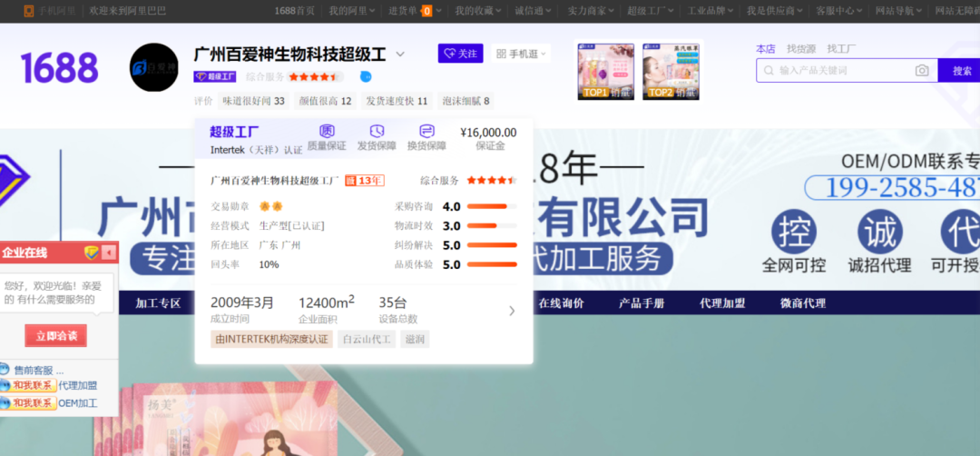Click the 13年 membership badge
980x456 pixels.
pyautogui.click(x=365, y=180)
